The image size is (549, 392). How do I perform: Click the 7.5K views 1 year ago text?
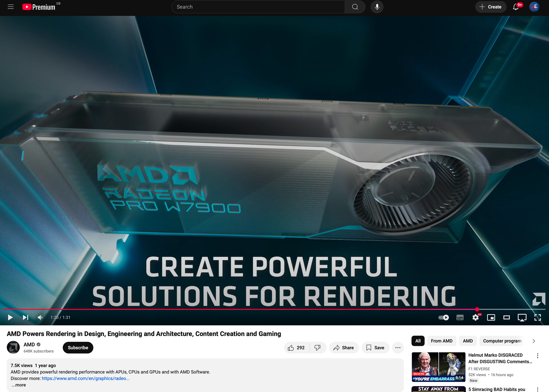point(33,365)
